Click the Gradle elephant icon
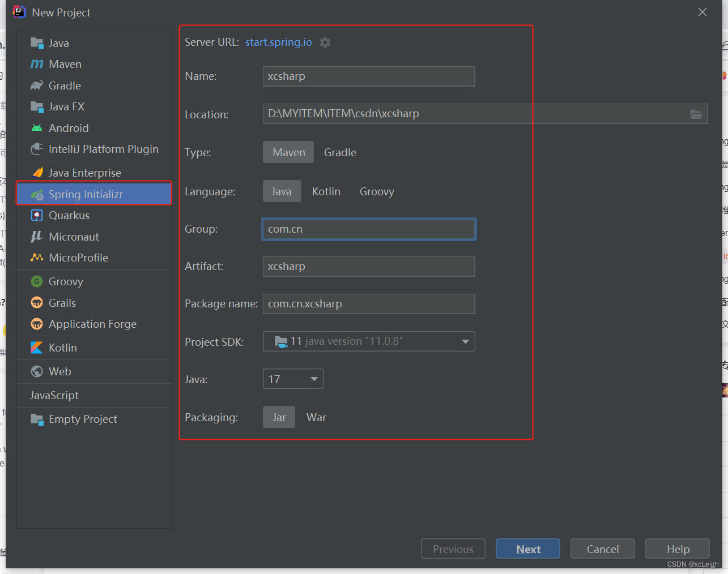 (x=37, y=85)
